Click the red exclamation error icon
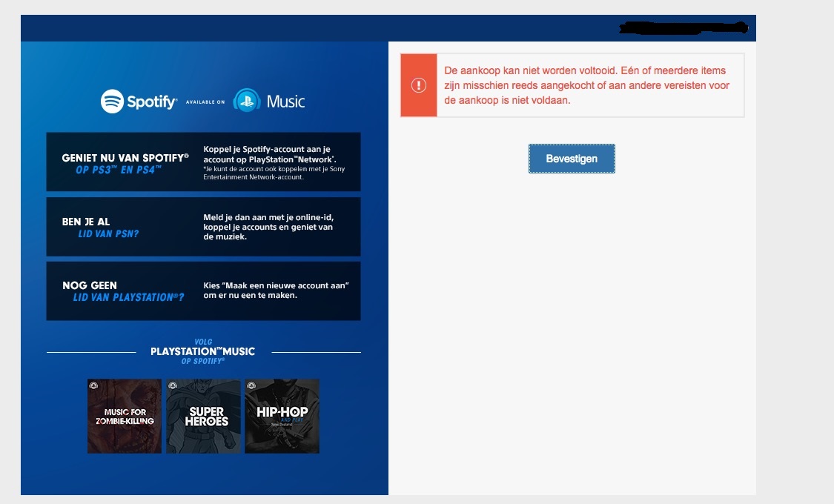834x504 pixels. [419, 85]
